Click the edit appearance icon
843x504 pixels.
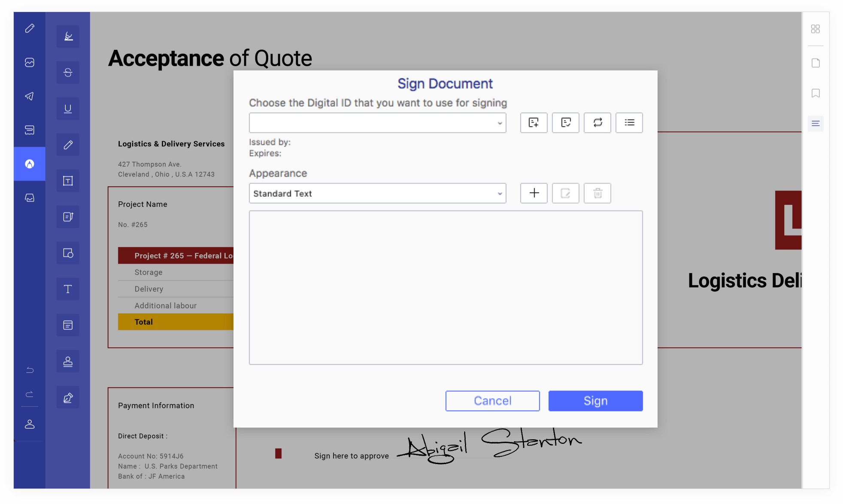tap(565, 193)
